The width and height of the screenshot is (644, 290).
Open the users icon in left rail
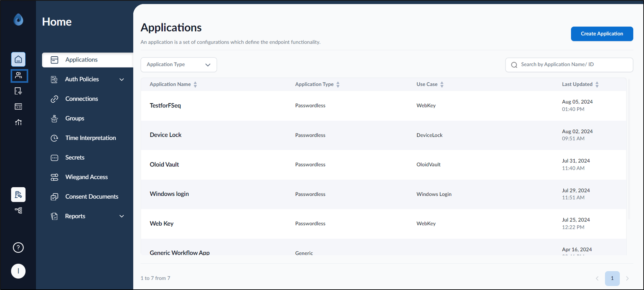(19, 76)
